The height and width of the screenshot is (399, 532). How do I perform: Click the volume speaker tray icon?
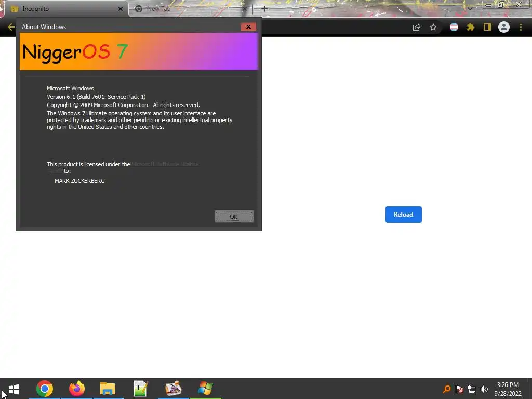click(484, 389)
